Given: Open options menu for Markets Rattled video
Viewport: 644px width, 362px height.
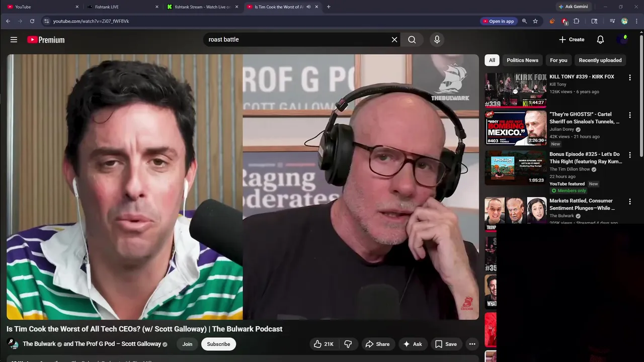Looking at the screenshot, I should click(629, 202).
